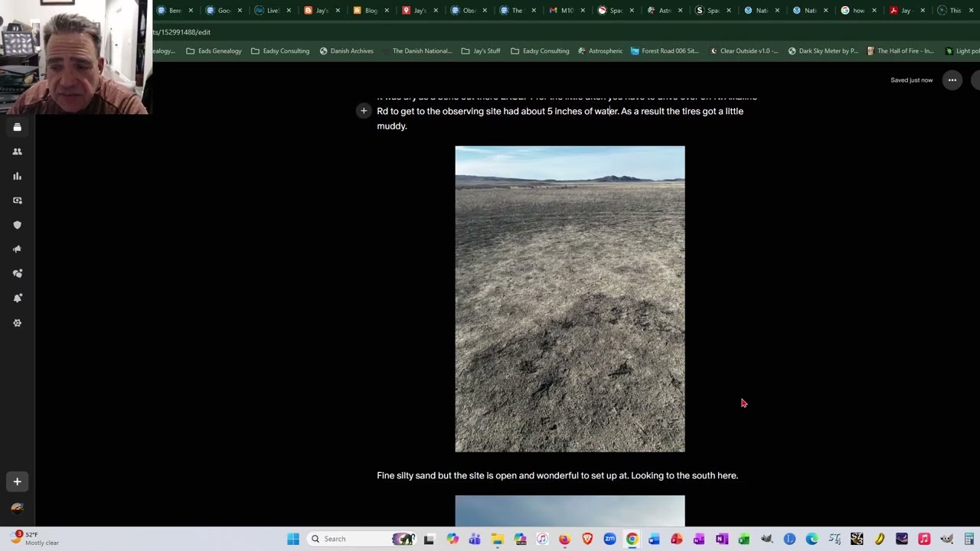Click the address bar URL ending in /edit
980x551 pixels.
(x=181, y=32)
